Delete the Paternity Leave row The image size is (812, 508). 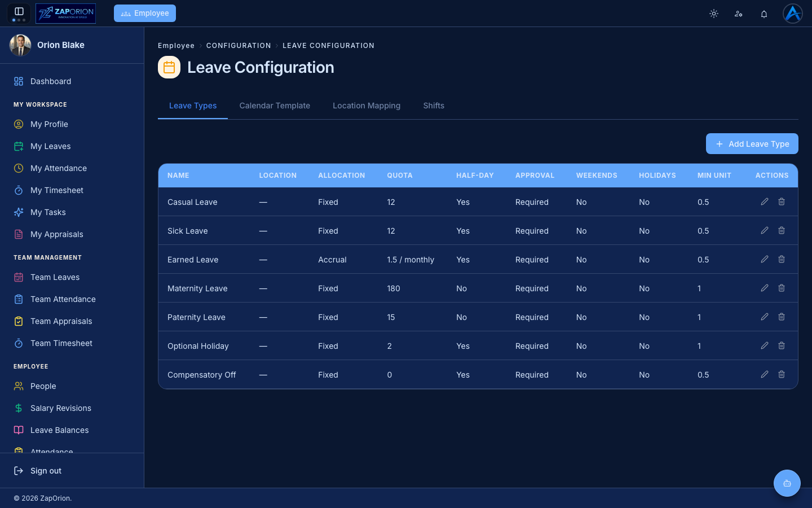point(782,317)
